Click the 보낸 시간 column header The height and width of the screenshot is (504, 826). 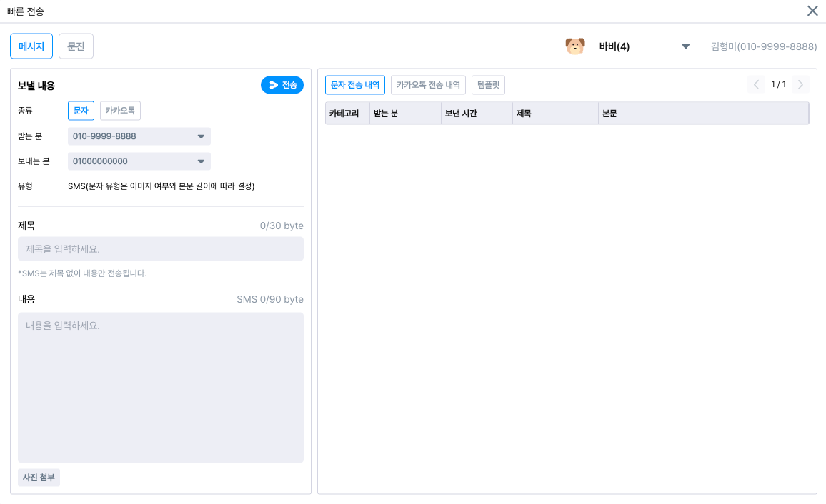point(461,114)
